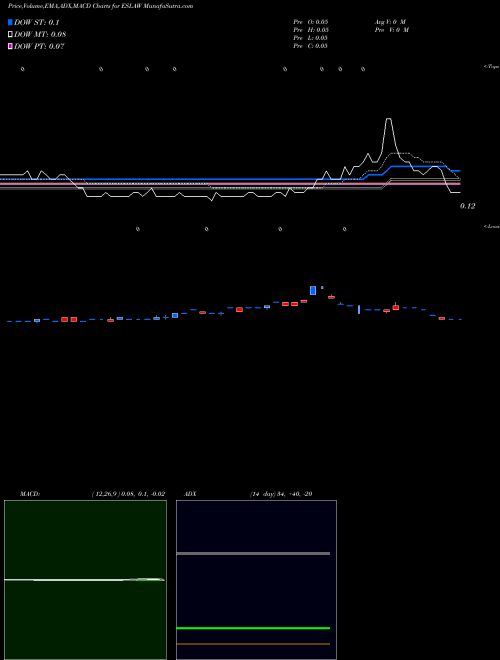Select the 'DOW ST: 0.1' legend label

pyautogui.click(x=37, y=23)
